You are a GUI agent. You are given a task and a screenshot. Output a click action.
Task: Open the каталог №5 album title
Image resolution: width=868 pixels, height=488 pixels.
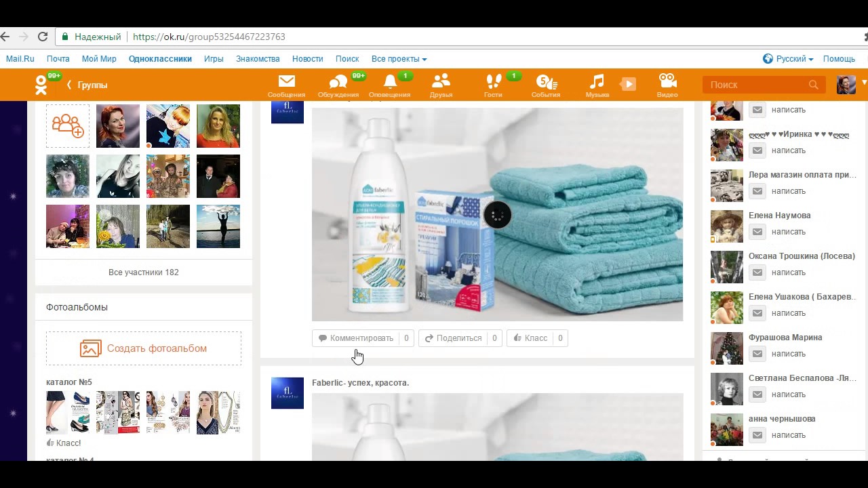coord(69,382)
